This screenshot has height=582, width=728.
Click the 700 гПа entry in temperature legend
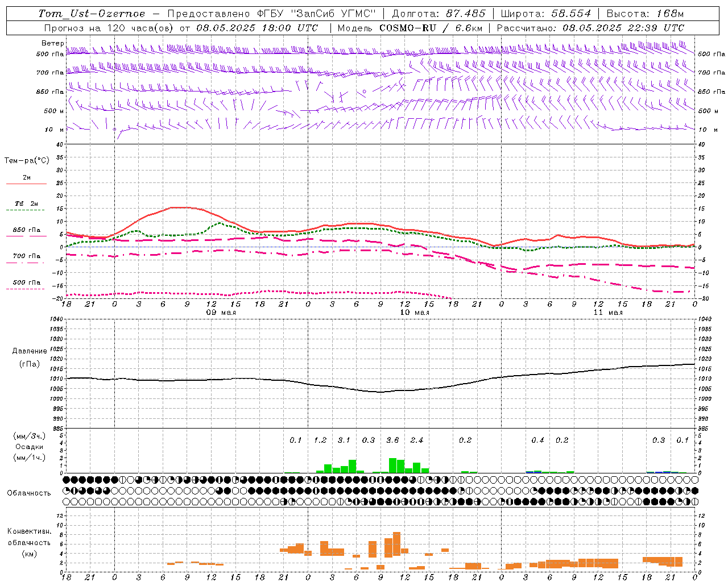[27, 259]
